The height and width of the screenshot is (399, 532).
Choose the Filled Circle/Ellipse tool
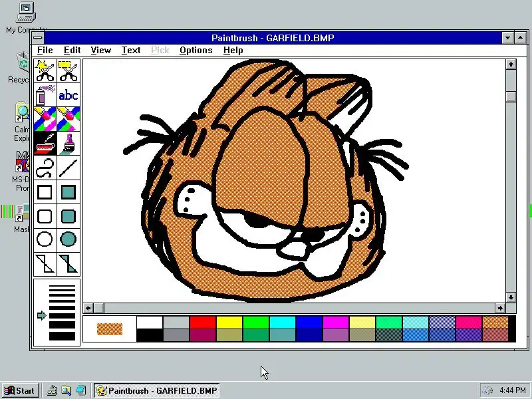click(x=68, y=239)
